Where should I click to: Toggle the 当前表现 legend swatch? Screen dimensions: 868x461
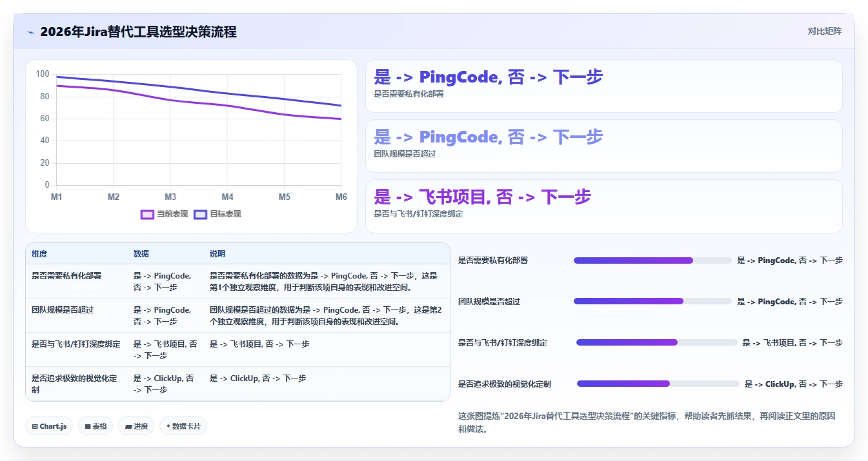tap(147, 214)
